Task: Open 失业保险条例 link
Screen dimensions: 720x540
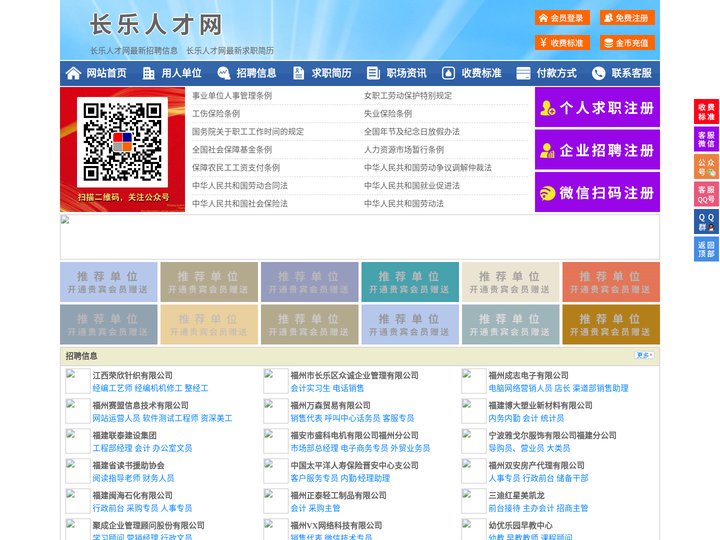Action: tap(388, 113)
